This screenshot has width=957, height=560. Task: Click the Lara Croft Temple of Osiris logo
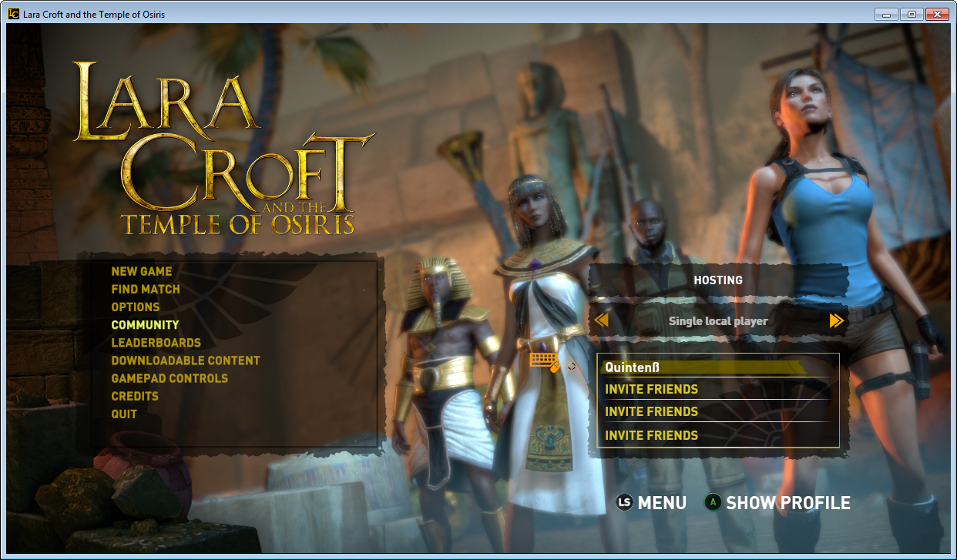point(223,148)
